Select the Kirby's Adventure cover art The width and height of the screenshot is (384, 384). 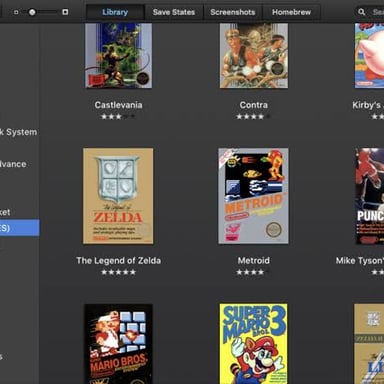click(x=369, y=56)
